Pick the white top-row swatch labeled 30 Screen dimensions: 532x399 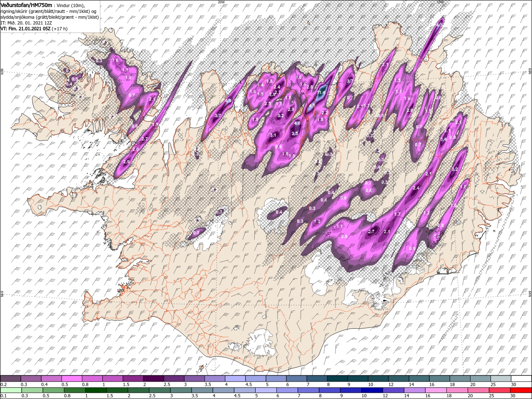(x=520, y=378)
